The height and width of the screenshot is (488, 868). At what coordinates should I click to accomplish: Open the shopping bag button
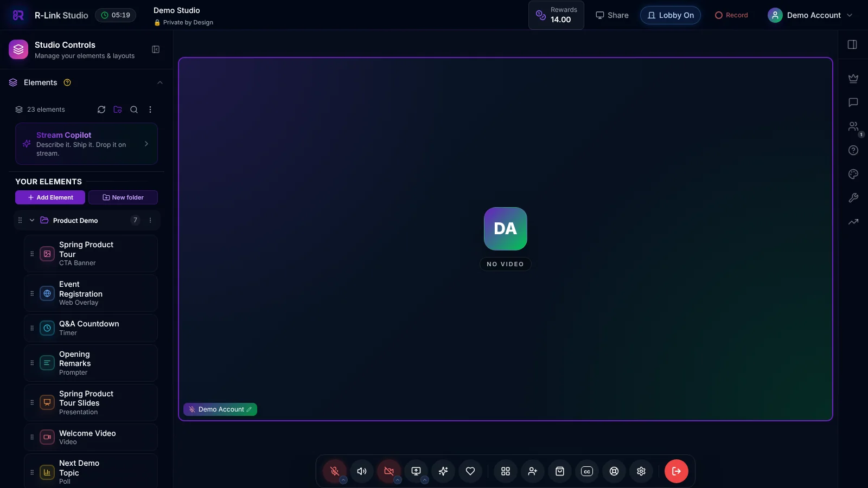point(560,471)
